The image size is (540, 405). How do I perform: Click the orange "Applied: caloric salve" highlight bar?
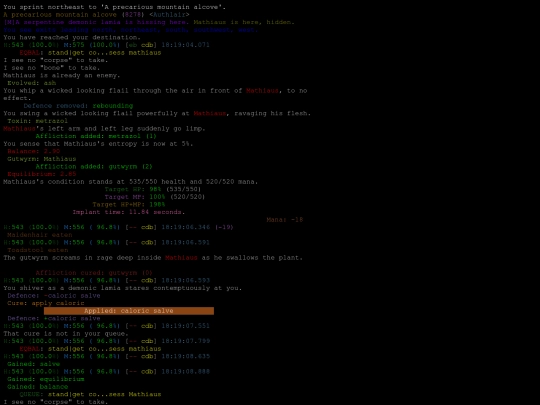coord(129,311)
